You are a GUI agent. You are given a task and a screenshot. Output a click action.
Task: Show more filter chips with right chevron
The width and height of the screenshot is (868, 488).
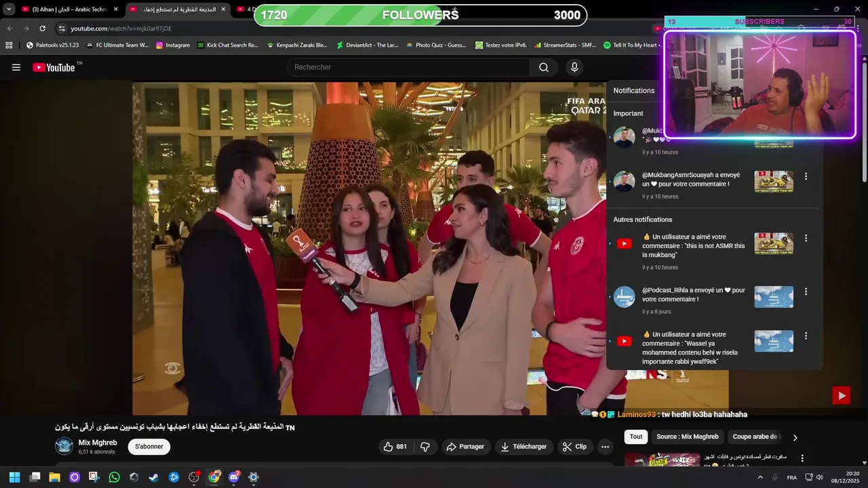[795, 437]
